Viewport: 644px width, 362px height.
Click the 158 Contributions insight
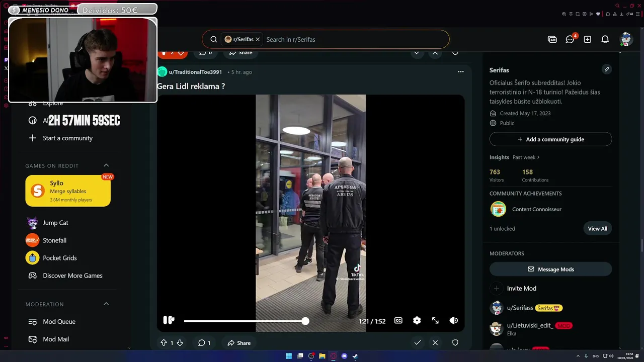click(x=535, y=175)
